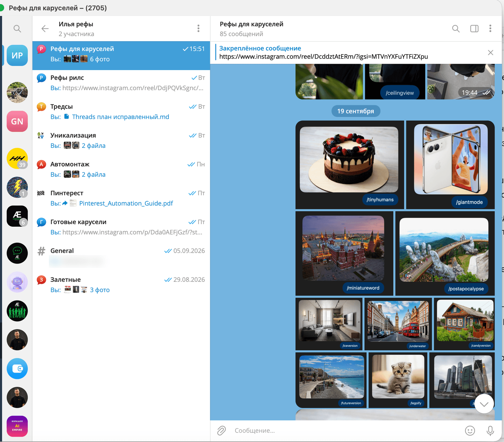This screenshot has width=504, height=442.
Task: Open the blue wallet bot avatar
Action: (17, 369)
